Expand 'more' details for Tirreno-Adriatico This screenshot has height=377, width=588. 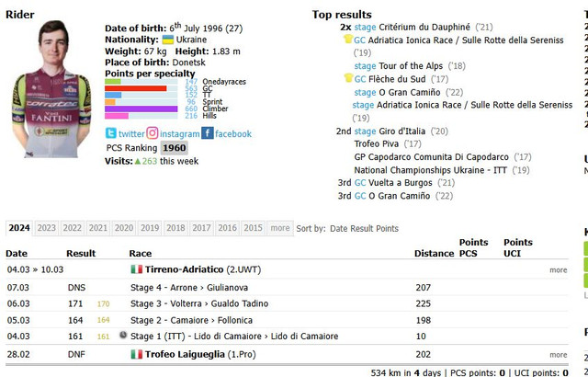tap(558, 270)
